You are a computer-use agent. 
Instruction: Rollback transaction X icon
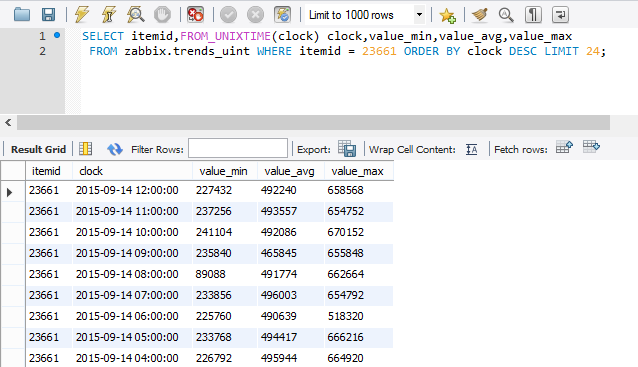pos(256,15)
